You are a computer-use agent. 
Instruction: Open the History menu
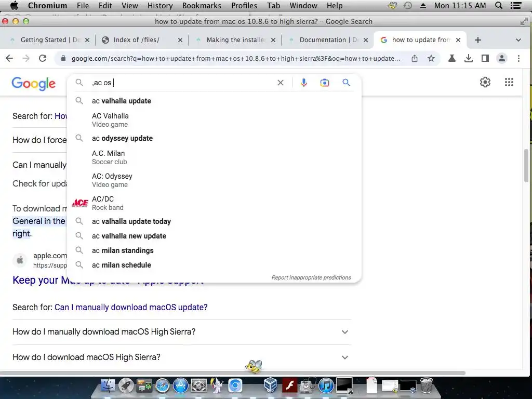point(160,5)
